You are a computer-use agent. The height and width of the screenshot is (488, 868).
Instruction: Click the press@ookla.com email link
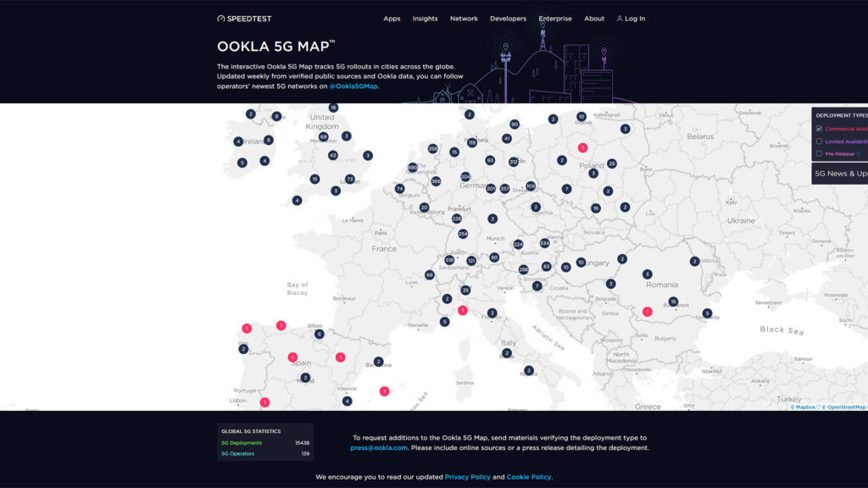pos(379,448)
